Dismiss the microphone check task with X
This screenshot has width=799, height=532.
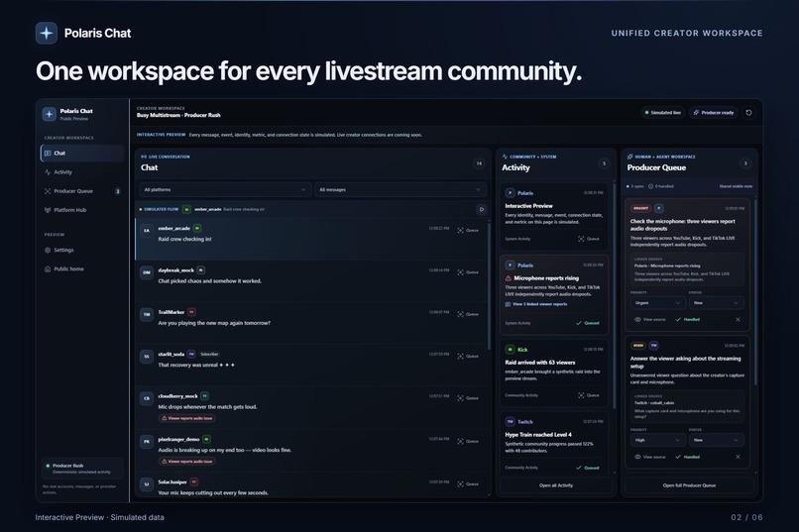pyautogui.click(x=738, y=320)
